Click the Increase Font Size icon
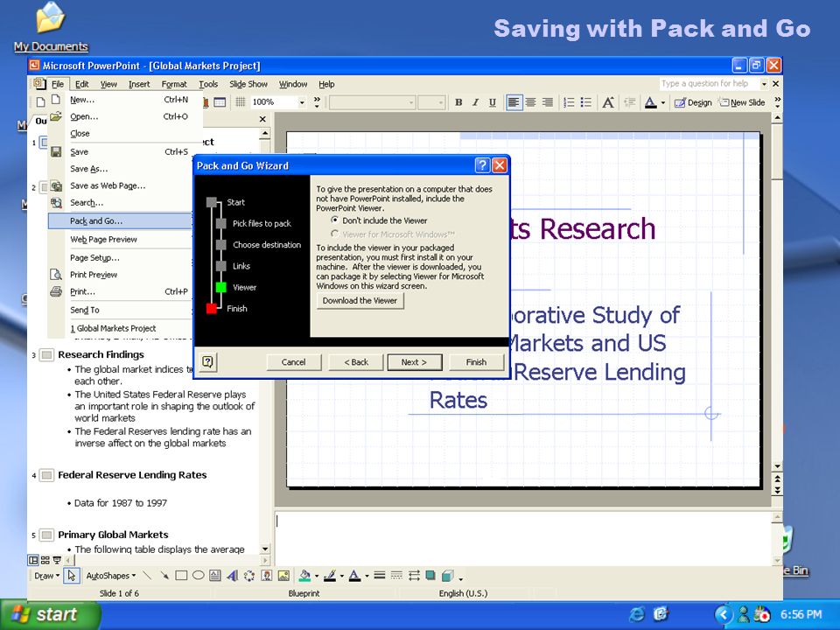The width and height of the screenshot is (840, 630). pyautogui.click(x=608, y=102)
